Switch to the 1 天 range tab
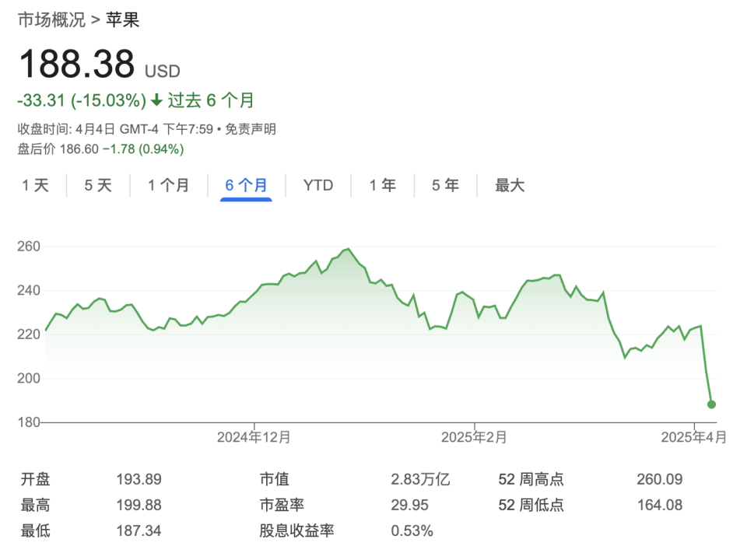Viewport: 747px width, 560px height. 35,185
